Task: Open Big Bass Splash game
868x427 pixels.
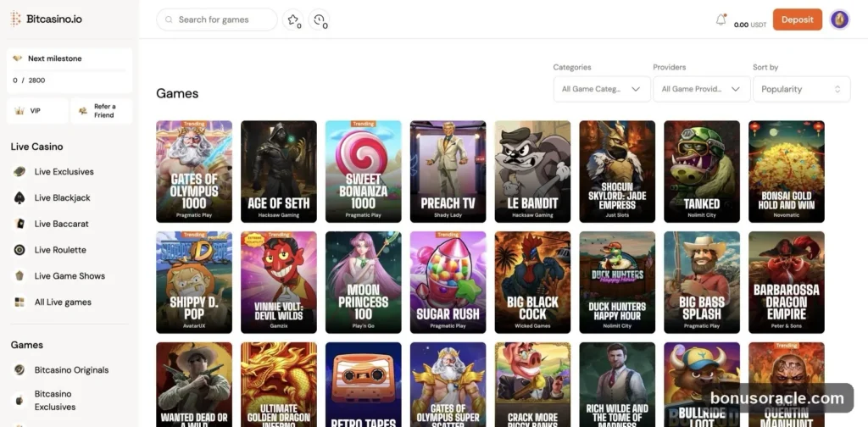Action: point(702,282)
